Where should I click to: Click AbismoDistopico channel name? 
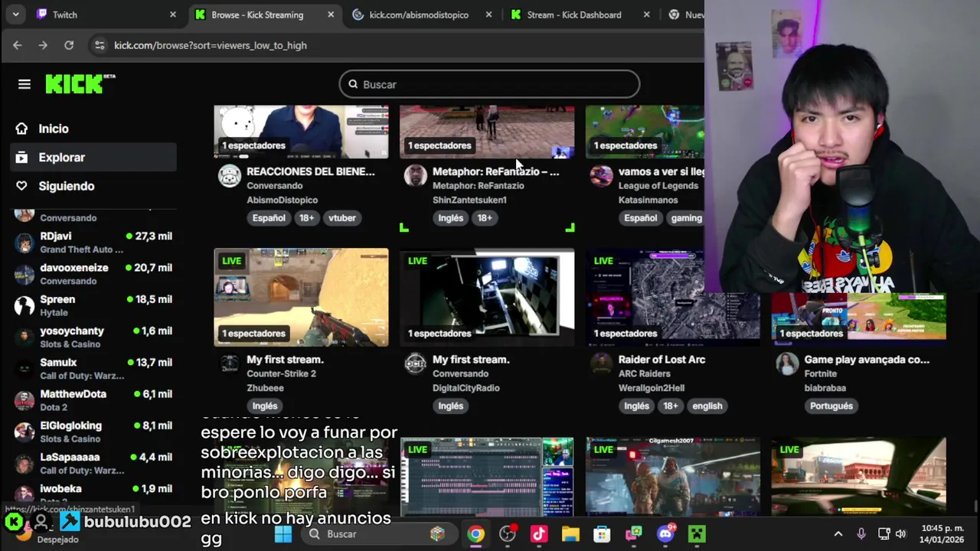[x=282, y=200]
